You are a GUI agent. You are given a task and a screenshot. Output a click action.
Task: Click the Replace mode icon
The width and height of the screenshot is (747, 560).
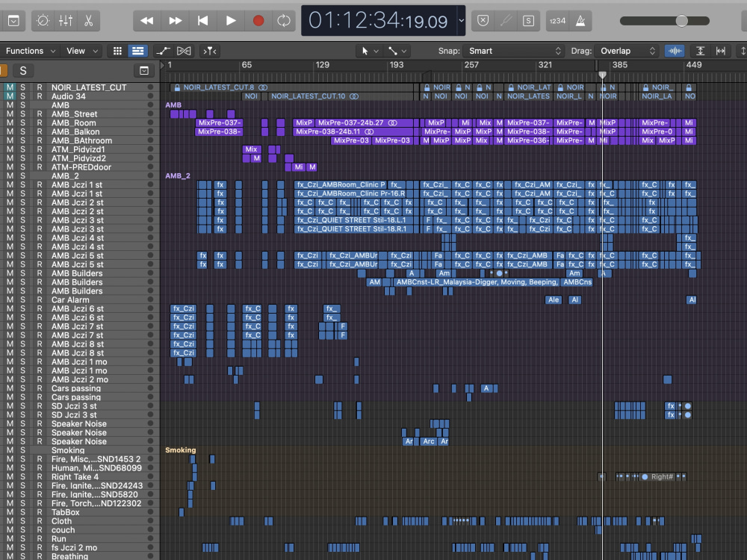tap(483, 20)
